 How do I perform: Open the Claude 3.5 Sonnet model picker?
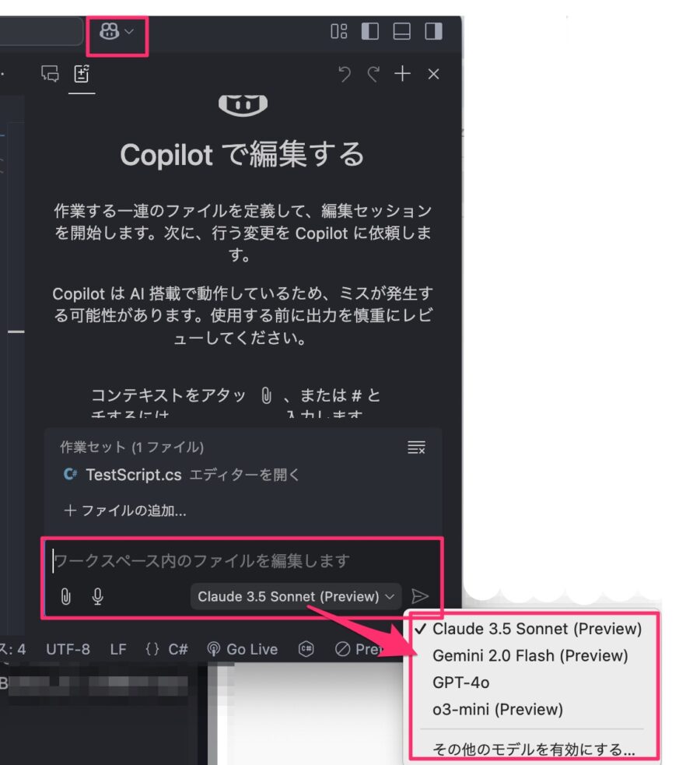(296, 596)
